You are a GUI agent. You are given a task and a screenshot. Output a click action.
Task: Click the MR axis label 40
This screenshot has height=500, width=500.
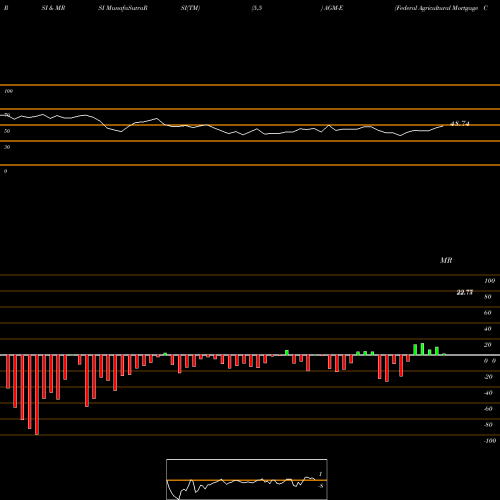(x=487, y=329)
